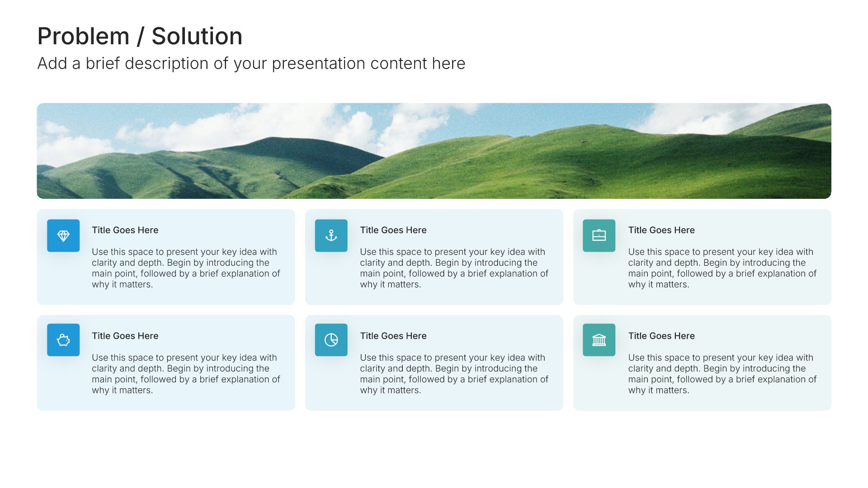Select the piggy bank icon tile
Screen dimensions: 868x488
(63, 340)
